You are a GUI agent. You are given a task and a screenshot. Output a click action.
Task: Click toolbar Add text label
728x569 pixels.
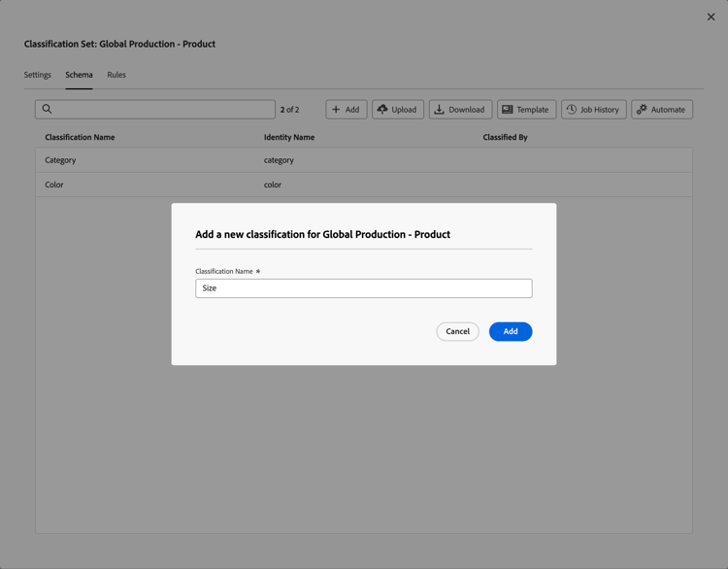(352, 110)
